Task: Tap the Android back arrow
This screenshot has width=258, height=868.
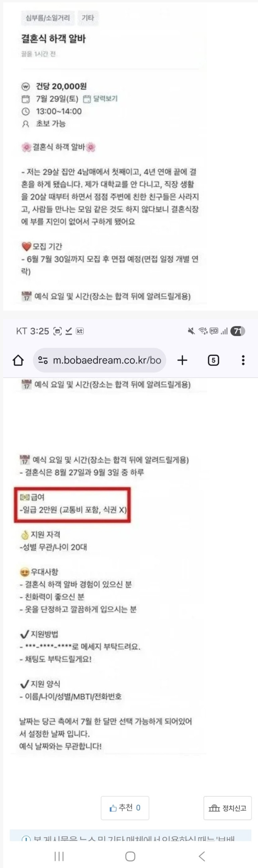Action: click(202, 856)
